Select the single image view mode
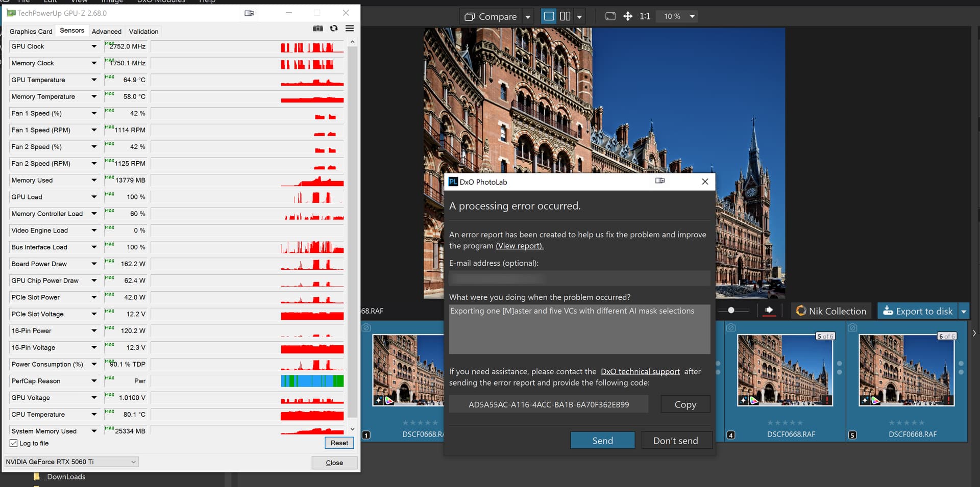Image resolution: width=980 pixels, height=487 pixels. [549, 16]
